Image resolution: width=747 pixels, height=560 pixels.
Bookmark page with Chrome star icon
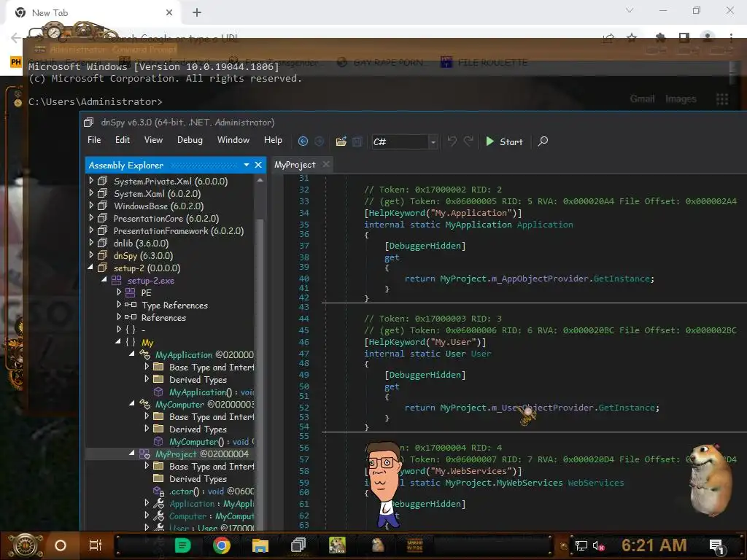pyautogui.click(x=632, y=38)
